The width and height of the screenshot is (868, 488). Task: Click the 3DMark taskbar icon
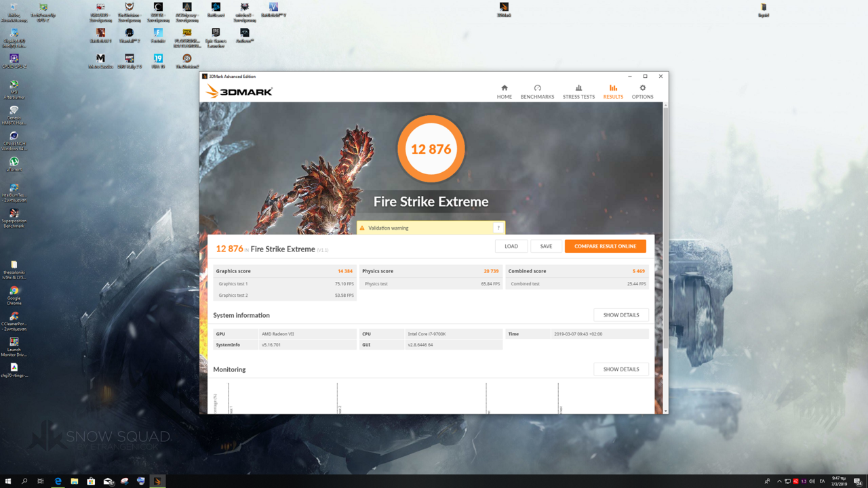tap(157, 481)
